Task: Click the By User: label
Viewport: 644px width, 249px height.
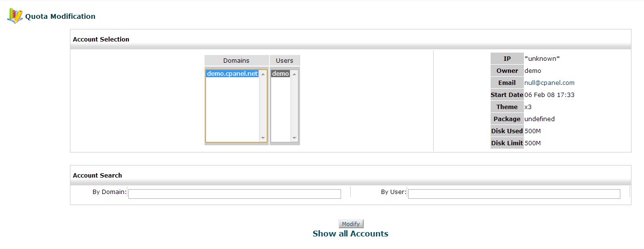Action: [x=394, y=192]
